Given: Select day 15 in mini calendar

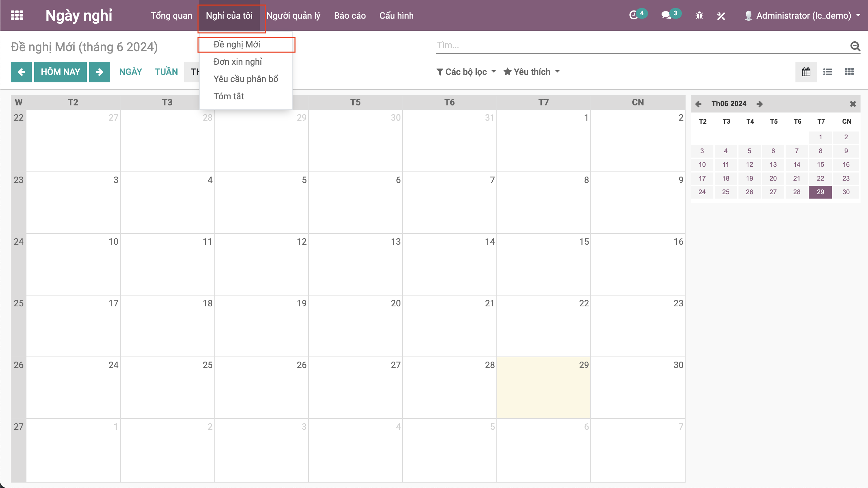Looking at the screenshot, I should [820, 164].
